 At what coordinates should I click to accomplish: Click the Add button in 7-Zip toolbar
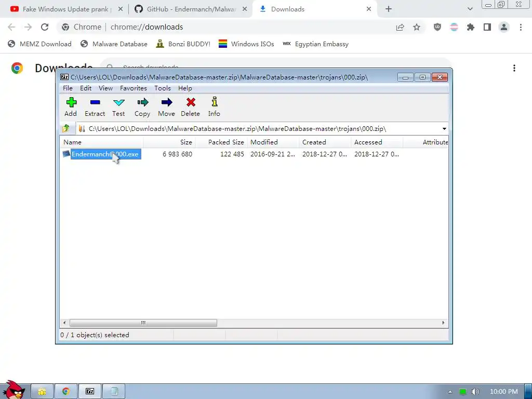pyautogui.click(x=71, y=107)
